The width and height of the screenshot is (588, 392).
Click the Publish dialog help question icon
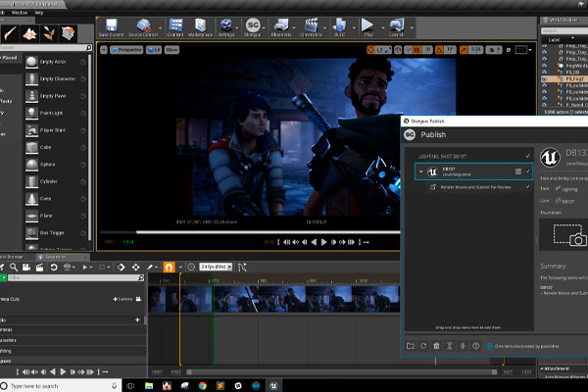click(476, 346)
